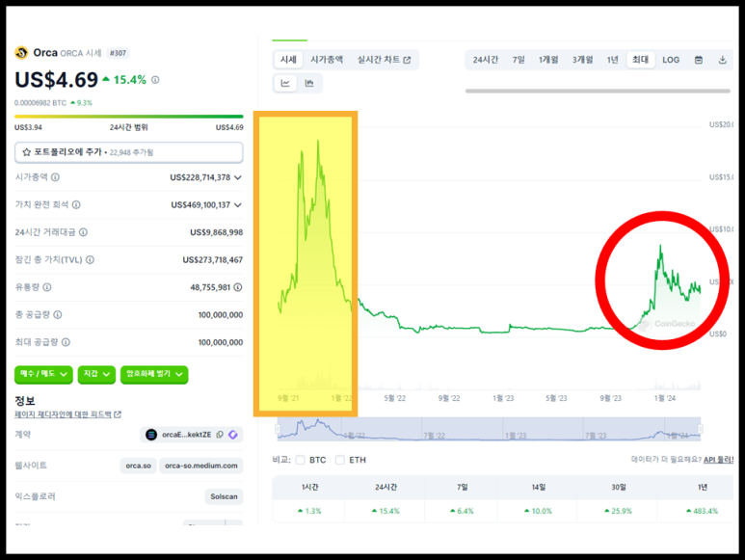This screenshot has height=560, width=745.
Task: Click the #307 rank badge
Action: pos(118,53)
